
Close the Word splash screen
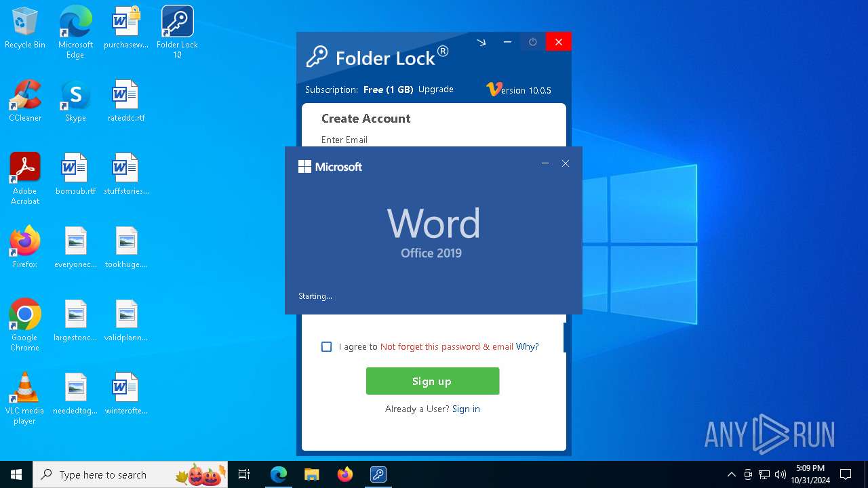(x=566, y=163)
